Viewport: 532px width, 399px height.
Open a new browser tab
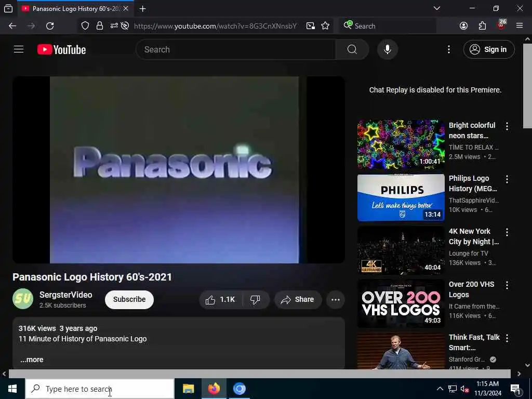(x=142, y=8)
